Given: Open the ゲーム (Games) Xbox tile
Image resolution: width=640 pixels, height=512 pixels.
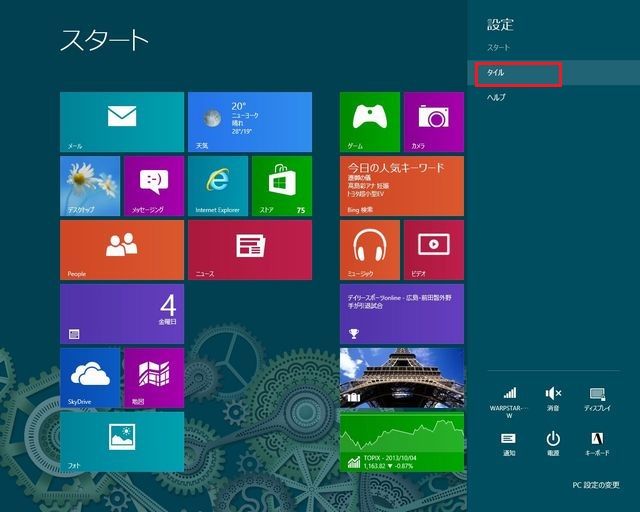Looking at the screenshot, I should pyautogui.click(x=370, y=122).
